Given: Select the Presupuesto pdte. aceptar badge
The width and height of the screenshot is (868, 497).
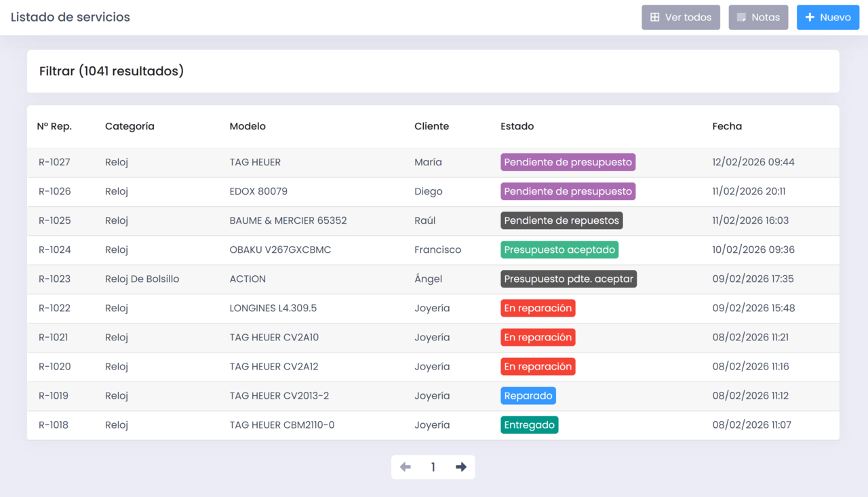Looking at the screenshot, I should [x=568, y=279].
